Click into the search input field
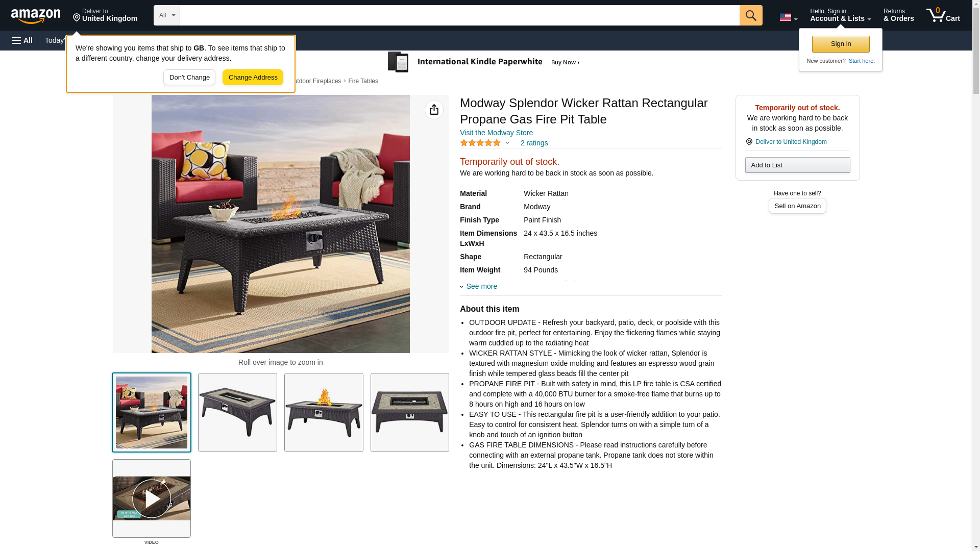This screenshot has height=551, width=980. pyautogui.click(x=459, y=15)
